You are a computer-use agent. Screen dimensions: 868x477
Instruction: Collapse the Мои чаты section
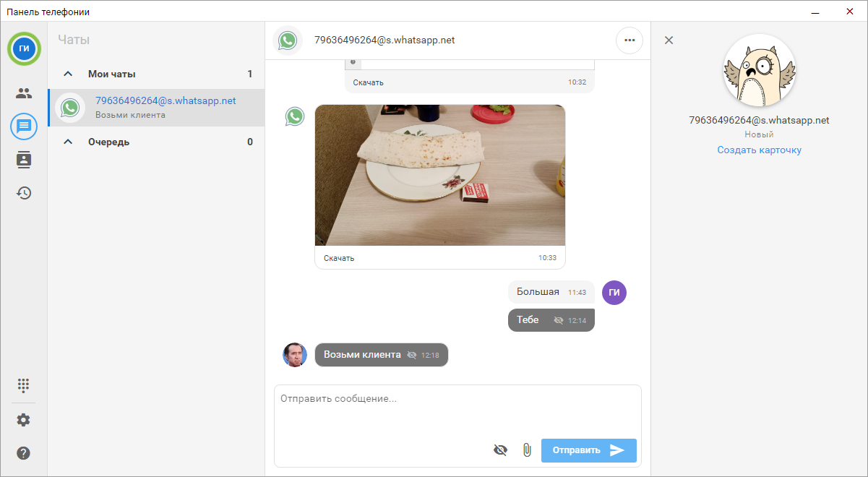67,73
